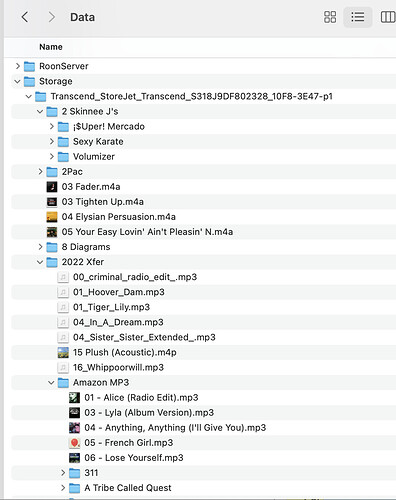Expand the Sexy Karate folder
The image size is (396, 500).
click(x=51, y=141)
